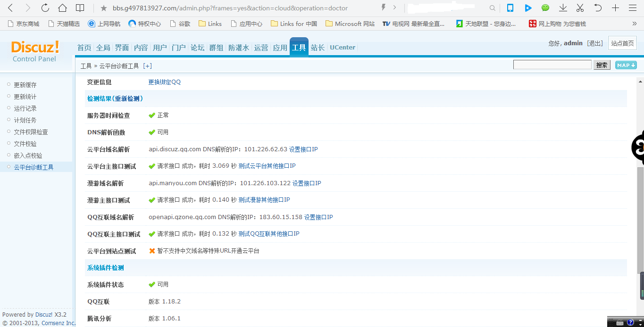The image size is (644, 327).
Task: Open the 天地联盟 bookmark
Action: click(486, 24)
